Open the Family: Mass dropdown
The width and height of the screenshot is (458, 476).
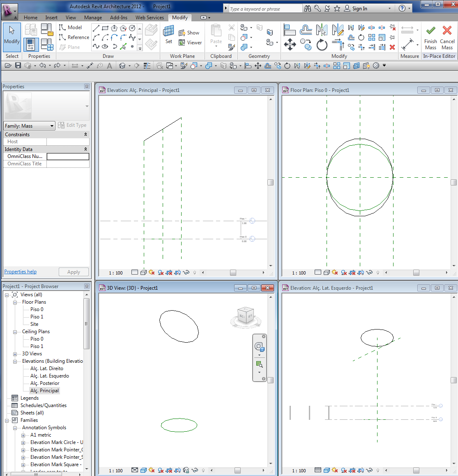[x=52, y=126]
